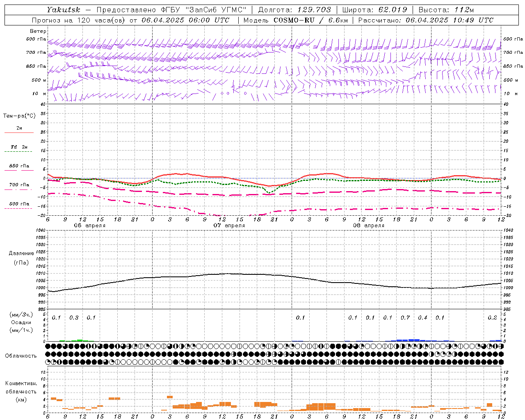
Task: Click the Модель COSMO-RU / 6.6км label
Action: 295,20
